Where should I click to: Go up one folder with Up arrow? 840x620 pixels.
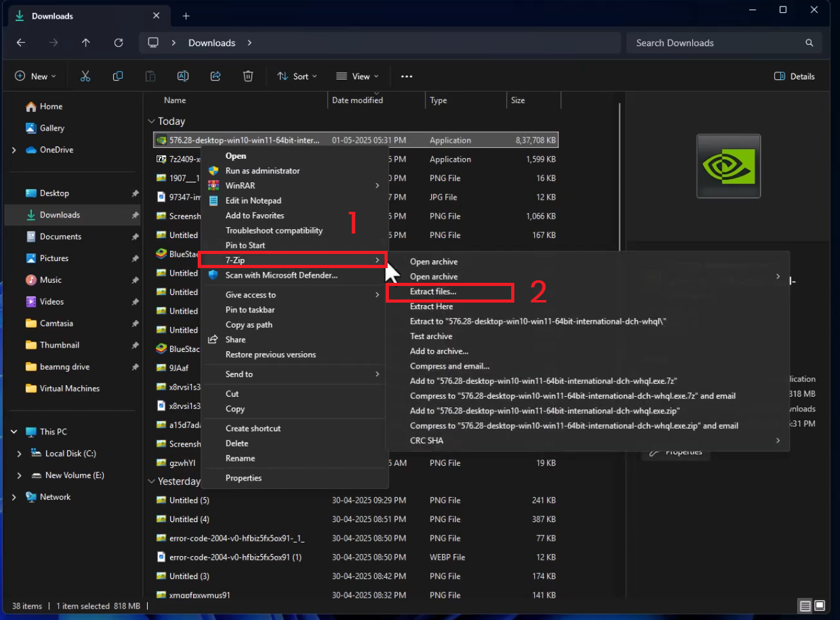click(x=86, y=43)
